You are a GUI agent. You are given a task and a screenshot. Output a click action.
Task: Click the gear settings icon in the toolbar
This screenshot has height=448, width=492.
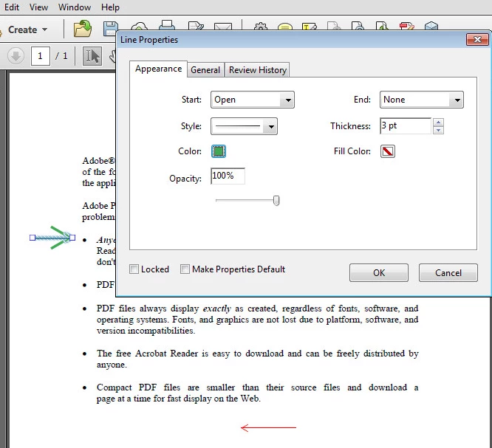pyautogui.click(x=261, y=27)
